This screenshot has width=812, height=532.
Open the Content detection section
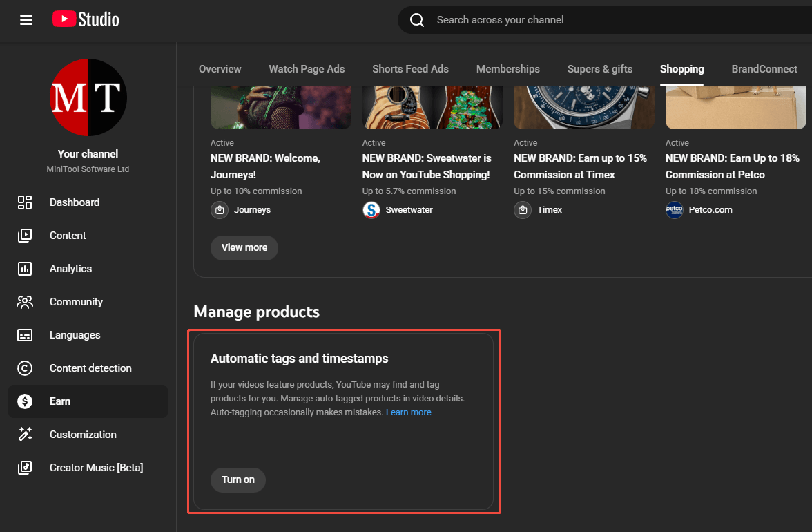point(90,368)
